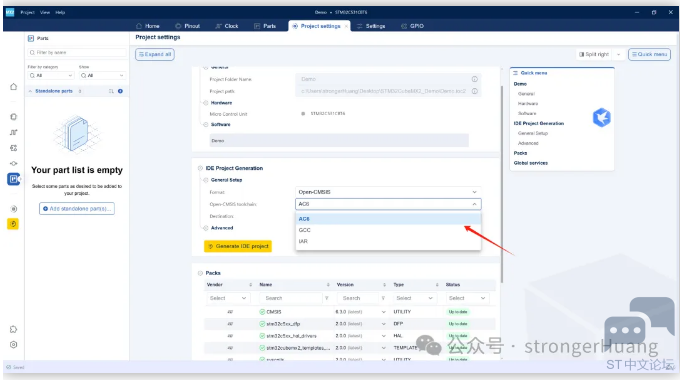Open the Status Select filter dropdown
This screenshot has width=683, height=380.
click(467, 298)
